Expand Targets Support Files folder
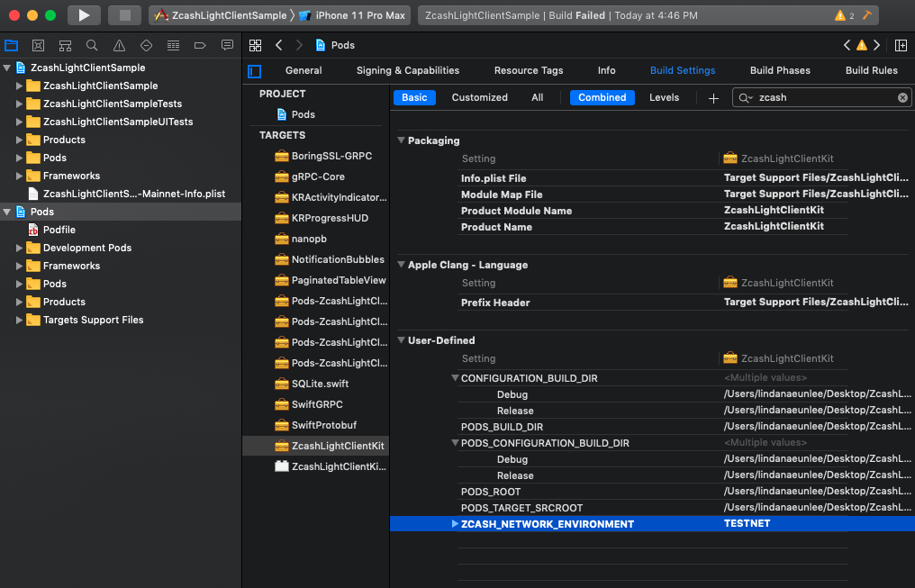The height and width of the screenshot is (588, 915). point(19,320)
